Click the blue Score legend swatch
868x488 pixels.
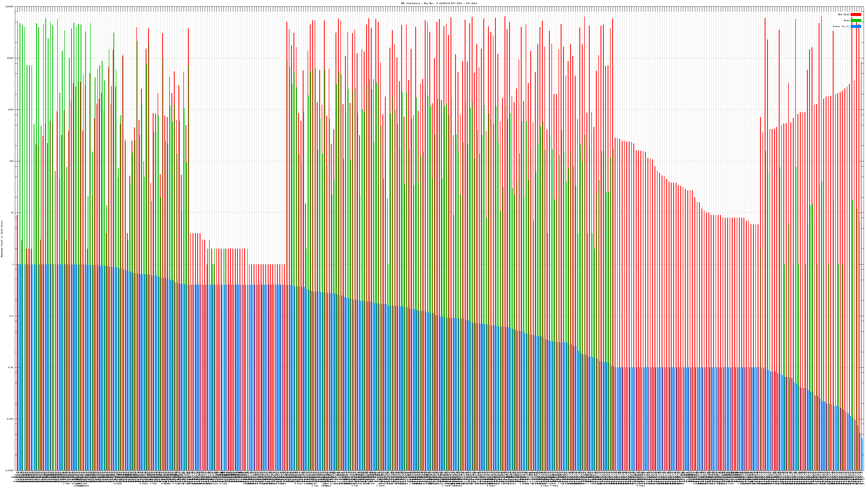point(856,26)
